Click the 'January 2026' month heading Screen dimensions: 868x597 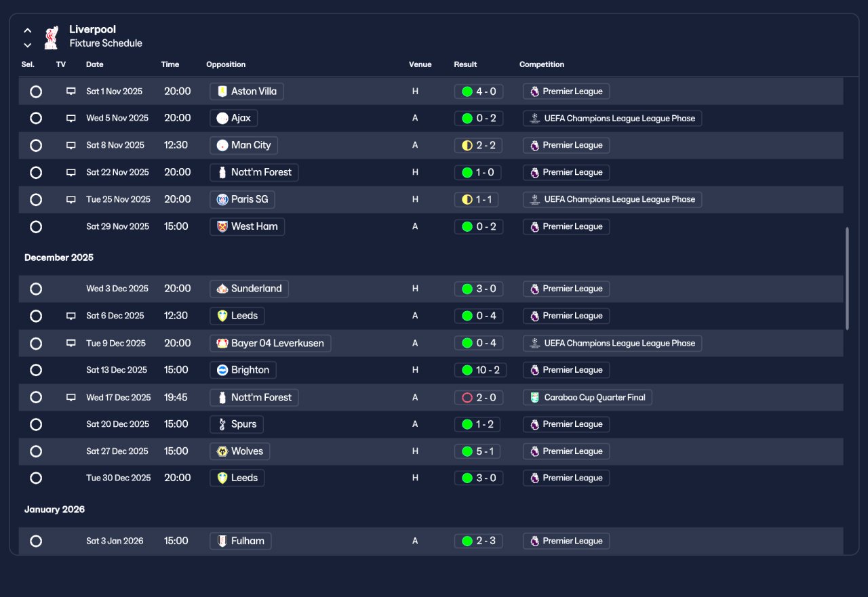54,510
